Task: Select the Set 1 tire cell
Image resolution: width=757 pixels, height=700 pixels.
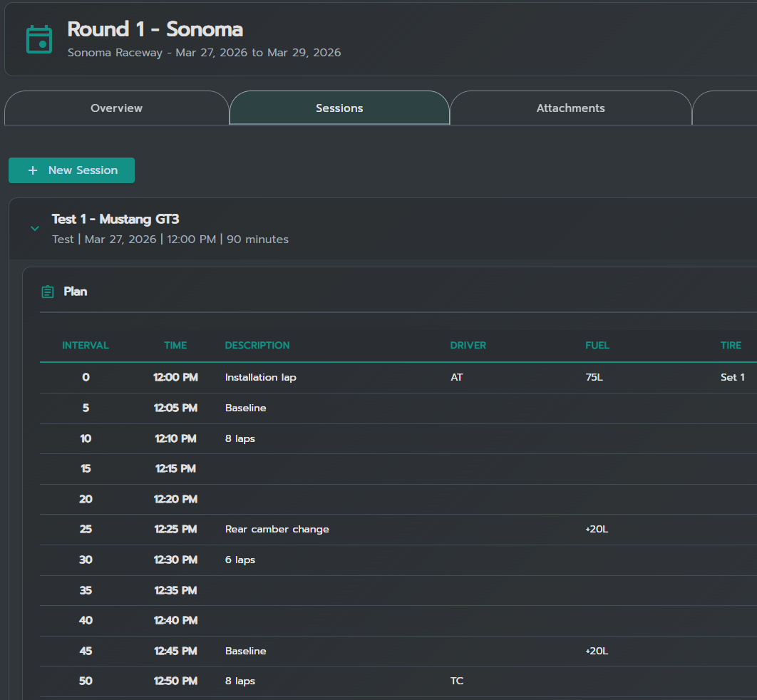Action: [732, 377]
